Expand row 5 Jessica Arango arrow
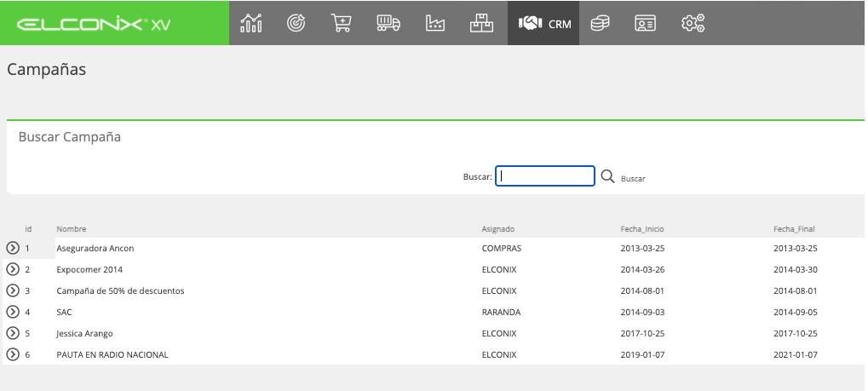This screenshot has width=868, height=391. coord(12,333)
